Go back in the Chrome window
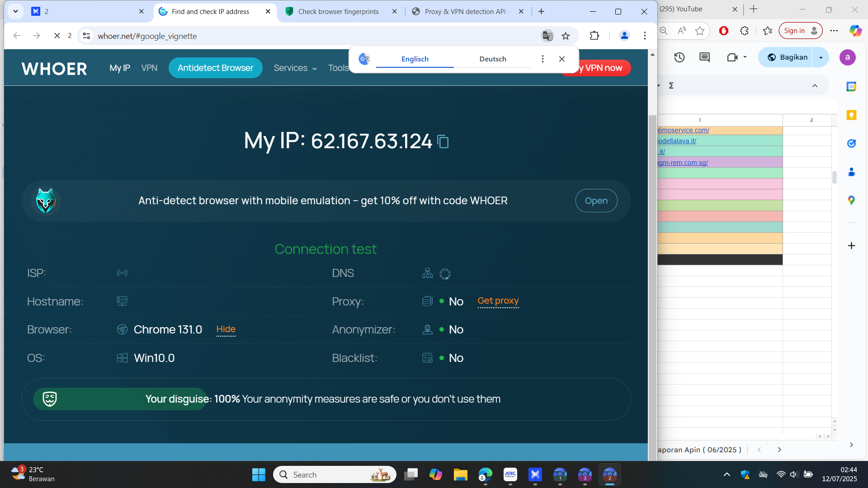The height and width of the screenshot is (488, 868). (x=17, y=36)
